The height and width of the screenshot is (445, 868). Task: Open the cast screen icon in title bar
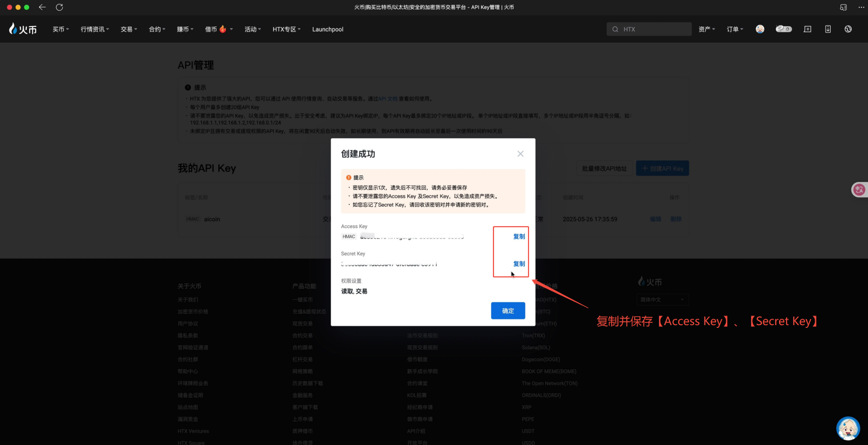[843, 7]
